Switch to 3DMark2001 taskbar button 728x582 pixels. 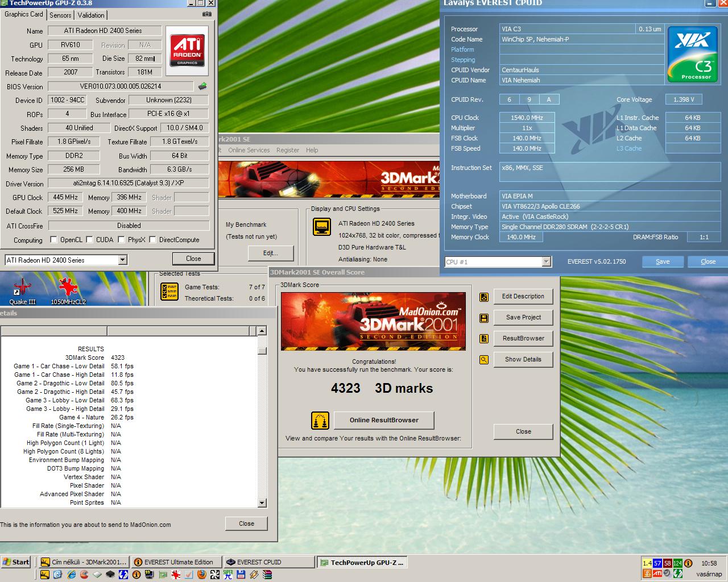(84, 562)
